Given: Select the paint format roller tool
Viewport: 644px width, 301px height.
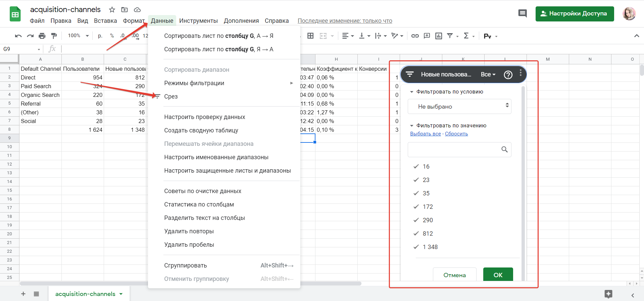Looking at the screenshot, I should click(x=54, y=36).
